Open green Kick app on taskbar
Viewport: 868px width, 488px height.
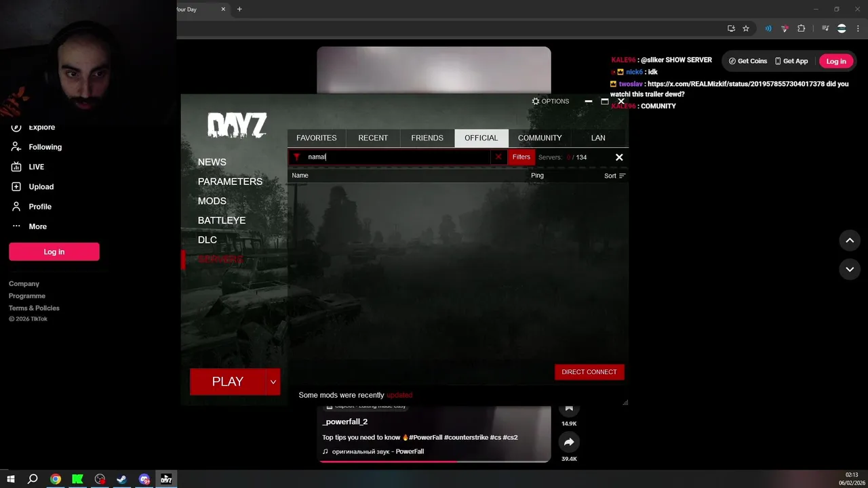click(x=77, y=479)
